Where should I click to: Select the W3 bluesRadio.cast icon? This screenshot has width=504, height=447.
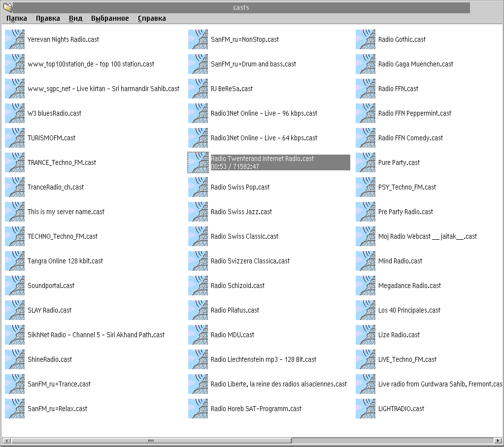click(x=15, y=113)
